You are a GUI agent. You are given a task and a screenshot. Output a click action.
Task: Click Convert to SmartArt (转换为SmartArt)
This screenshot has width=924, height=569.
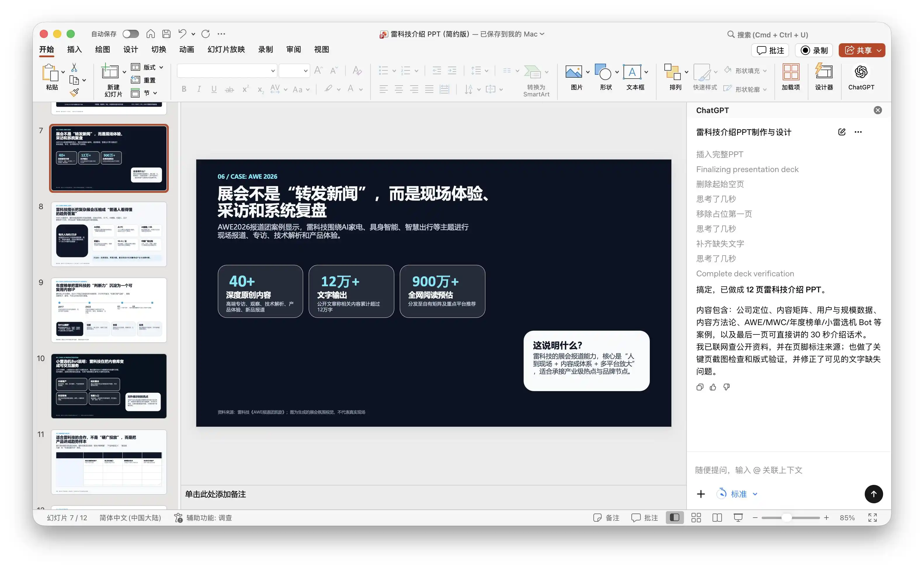[536, 81]
